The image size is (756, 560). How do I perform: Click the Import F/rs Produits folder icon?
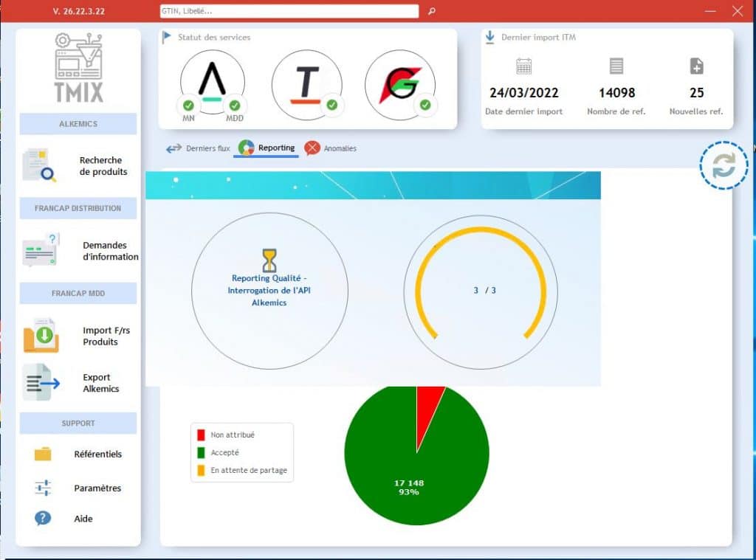point(40,336)
